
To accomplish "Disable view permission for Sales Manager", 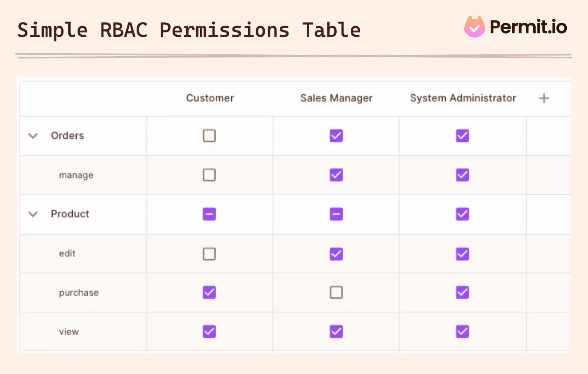I will click(336, 331).
